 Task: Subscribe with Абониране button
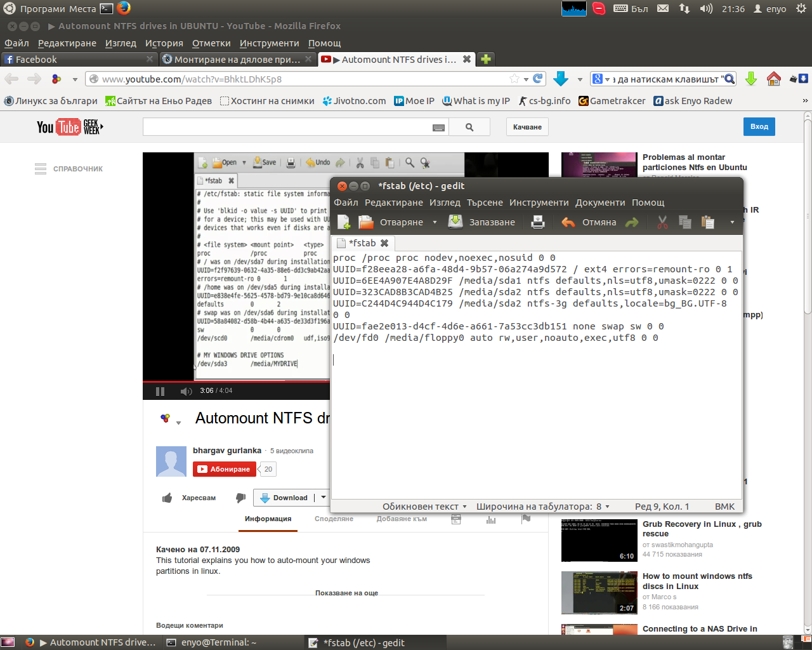pos(224,469)
